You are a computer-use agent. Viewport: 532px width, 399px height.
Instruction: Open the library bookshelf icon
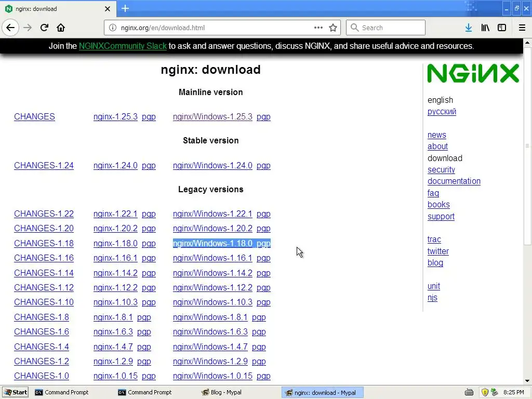pyautogui.click(x=485, y=28)
